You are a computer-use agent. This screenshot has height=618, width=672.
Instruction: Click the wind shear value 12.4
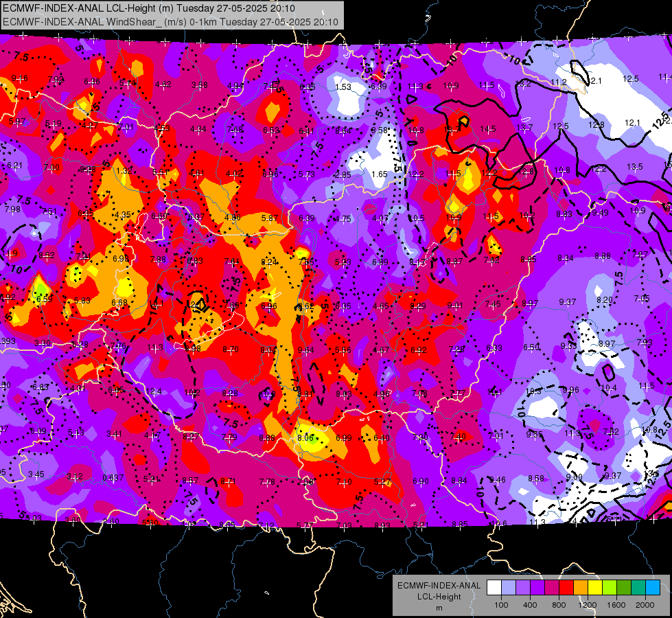tap(154, 391)
